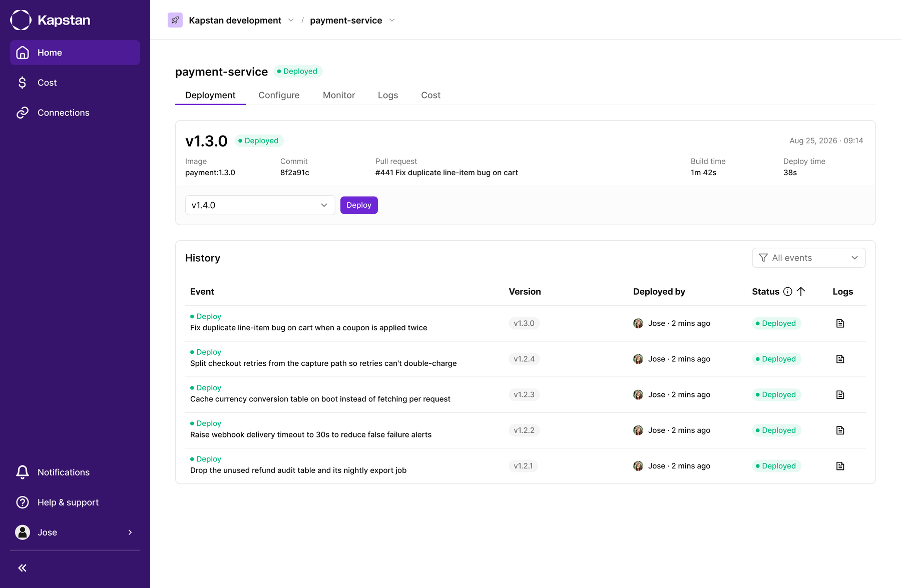Click 'Cache currency conversion table' event
Viewport: 901px width, 588px height.
[x=320, y=399]
